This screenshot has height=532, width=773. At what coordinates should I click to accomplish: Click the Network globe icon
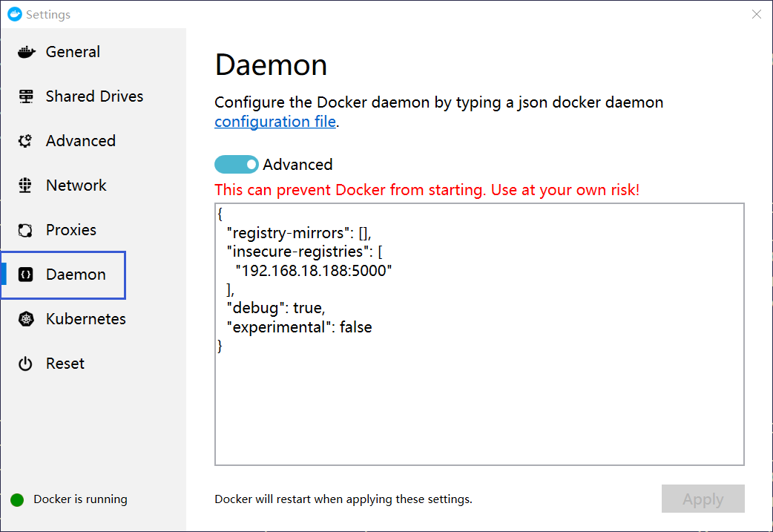pyautogui.click(x=25, y=185)
